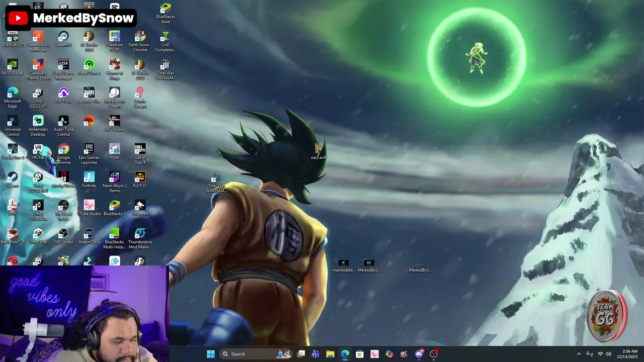This screenshot has width=644, height=362.
Task: Select the PEAK game icon
Action: tap(115, 152)
